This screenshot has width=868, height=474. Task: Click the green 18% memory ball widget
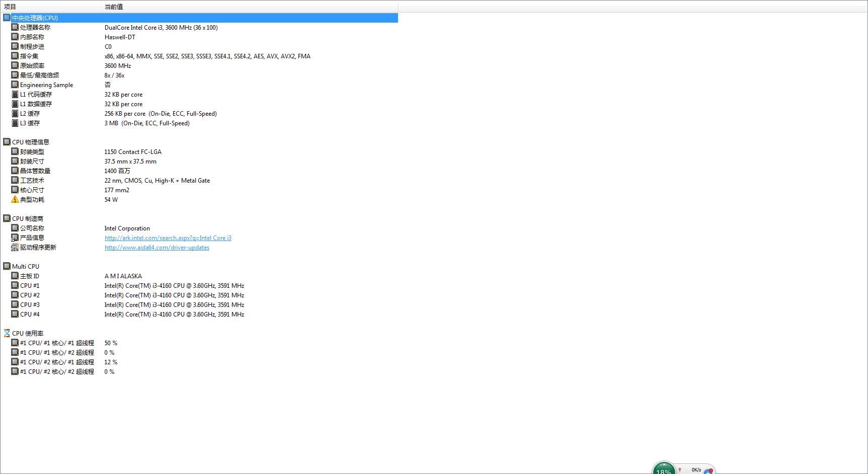tap(664, 468)
